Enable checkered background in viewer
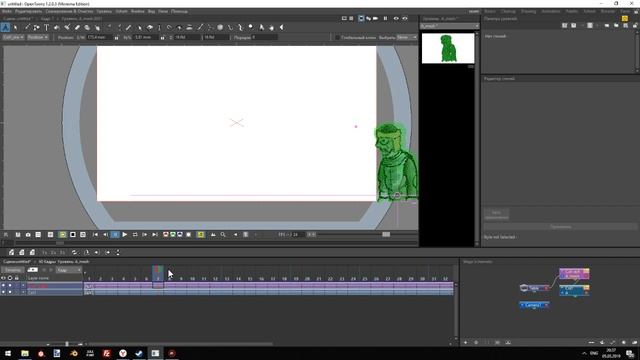This screenshot has height=360, width=640. point(82,235)
